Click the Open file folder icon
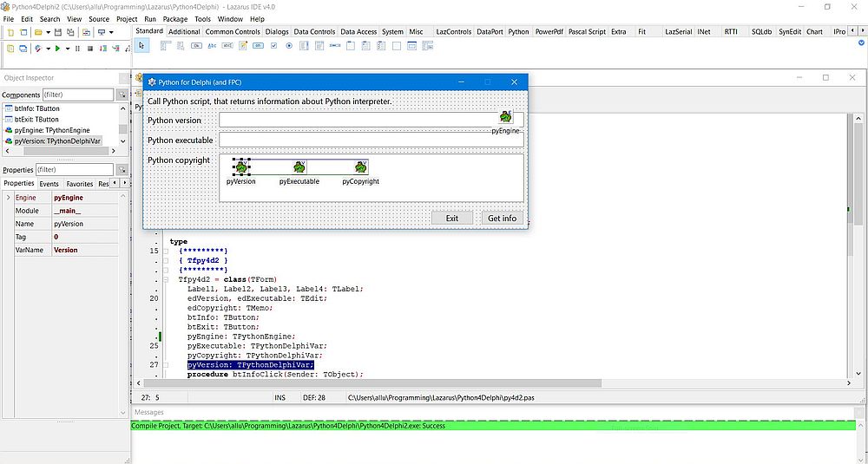 pyautogui.click(x=38, y=33)
